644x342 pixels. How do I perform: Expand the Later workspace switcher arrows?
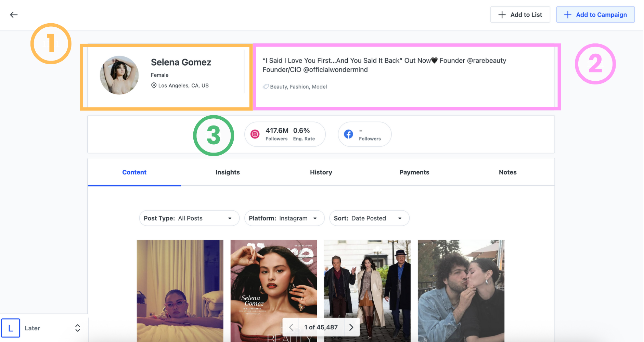coord(78,328)
